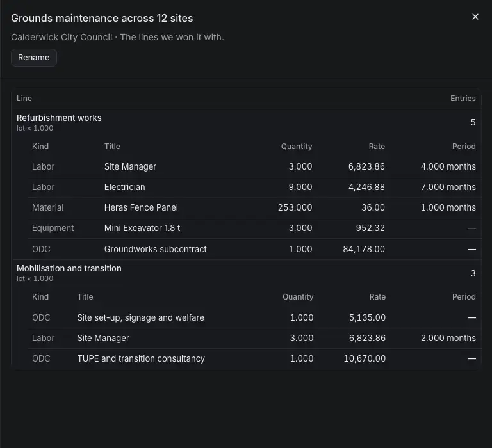
Task: Click the Line column header
Action: pos(24,99)
